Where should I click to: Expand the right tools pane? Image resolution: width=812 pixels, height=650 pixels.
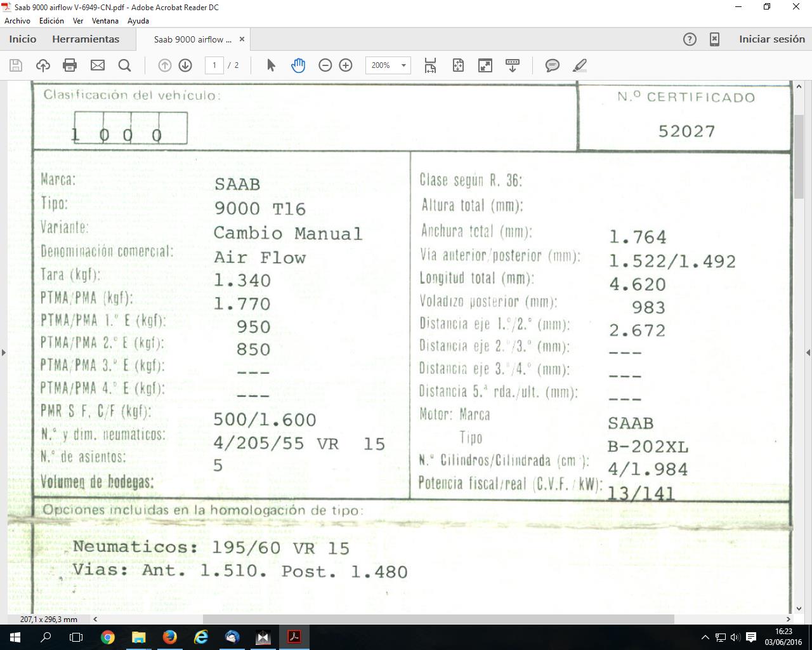click(808, 352)
